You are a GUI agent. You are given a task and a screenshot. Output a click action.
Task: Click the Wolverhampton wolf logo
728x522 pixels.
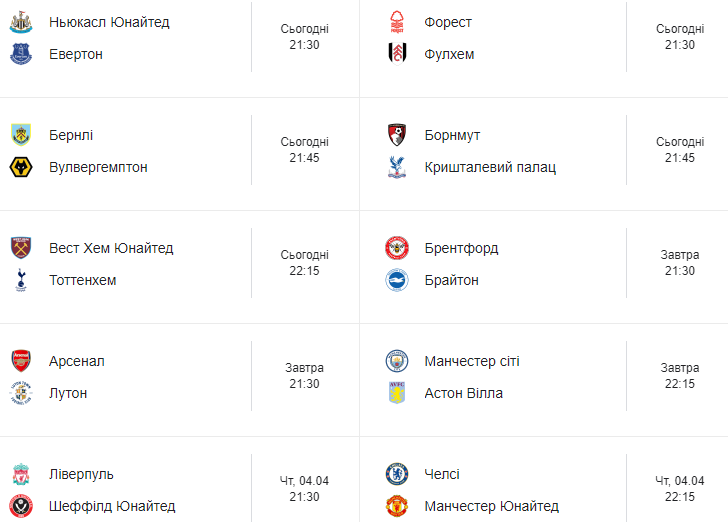tap(21, 167)
